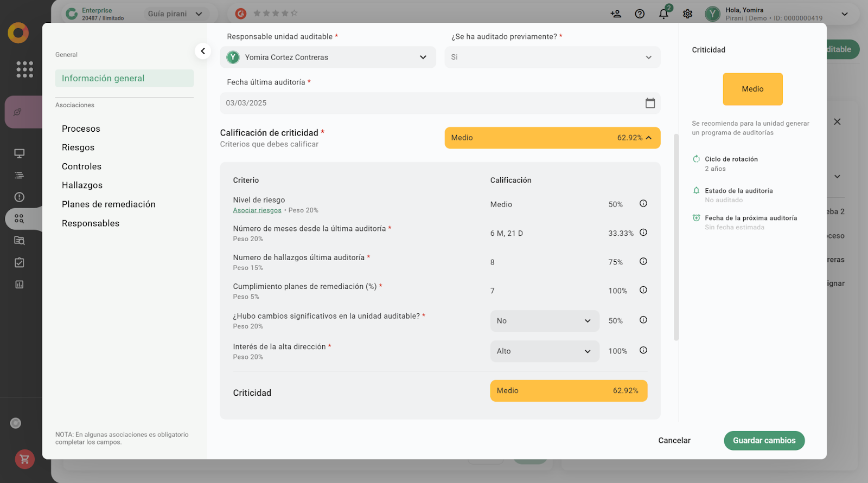This screenshot has height=483, width=868.
Task: Click the help question mark icon
Action: pyautogui.click(x=640, y=14)
